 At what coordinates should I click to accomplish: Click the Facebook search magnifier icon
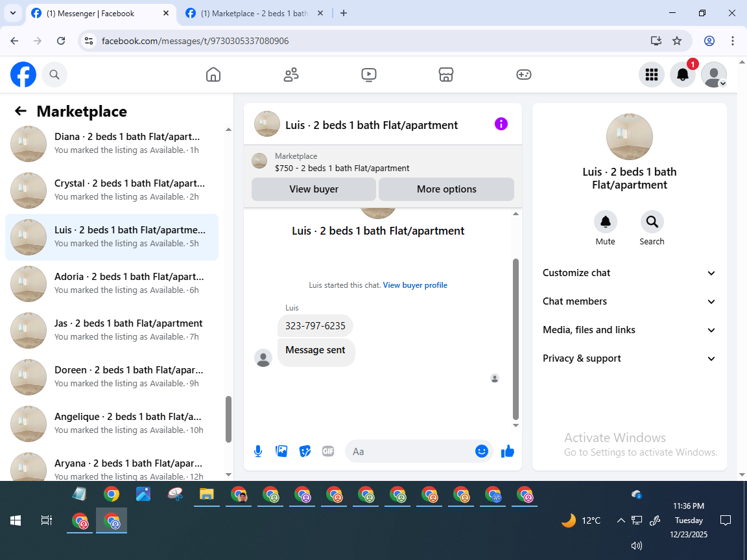coord(54,75)
